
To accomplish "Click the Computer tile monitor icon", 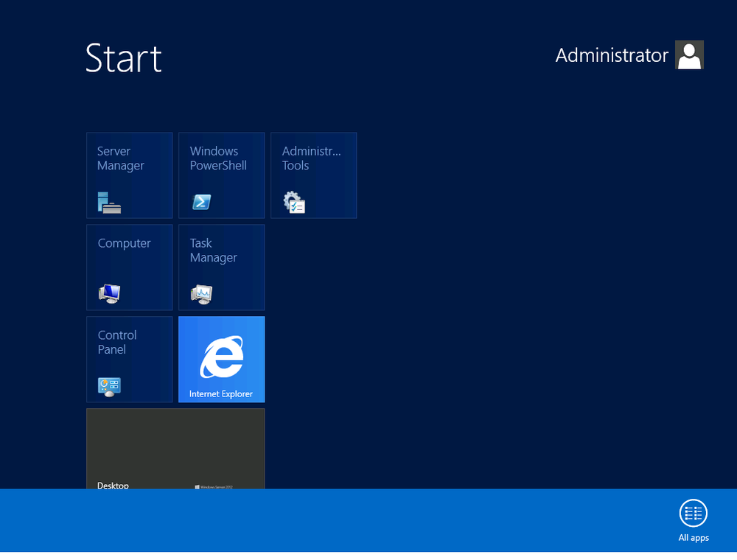I will point(109,293).
